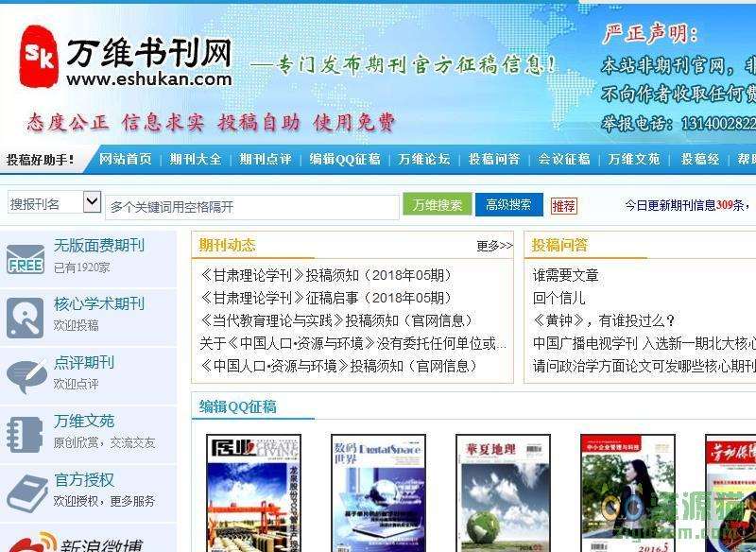Click the 点评期刊 sidebar link
Image resolution: width=756 pixels, height=552 pixels.
(84, 363)
